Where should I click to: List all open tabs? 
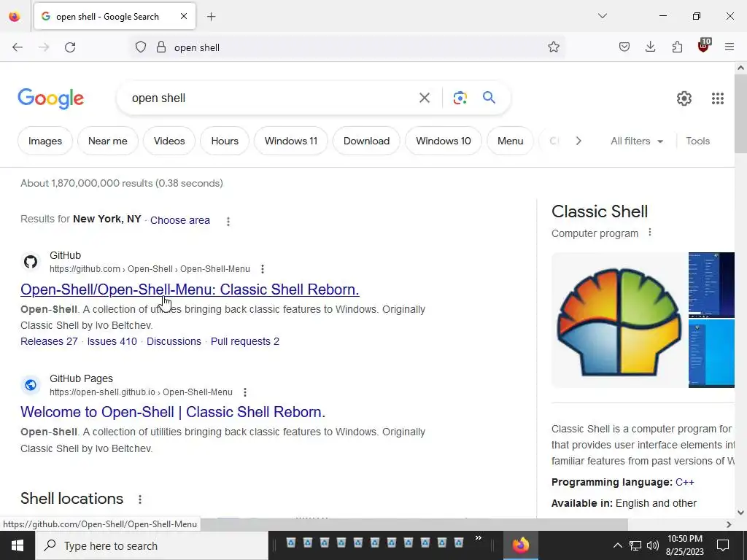[x=602, y=16]
